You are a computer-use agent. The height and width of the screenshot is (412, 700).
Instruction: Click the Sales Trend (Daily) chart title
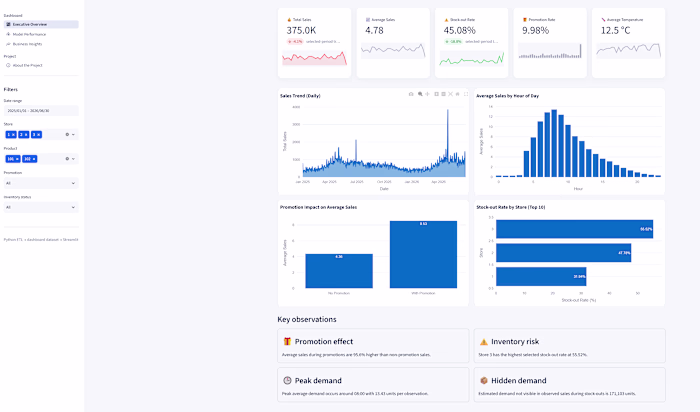click(x=300, y=96)
